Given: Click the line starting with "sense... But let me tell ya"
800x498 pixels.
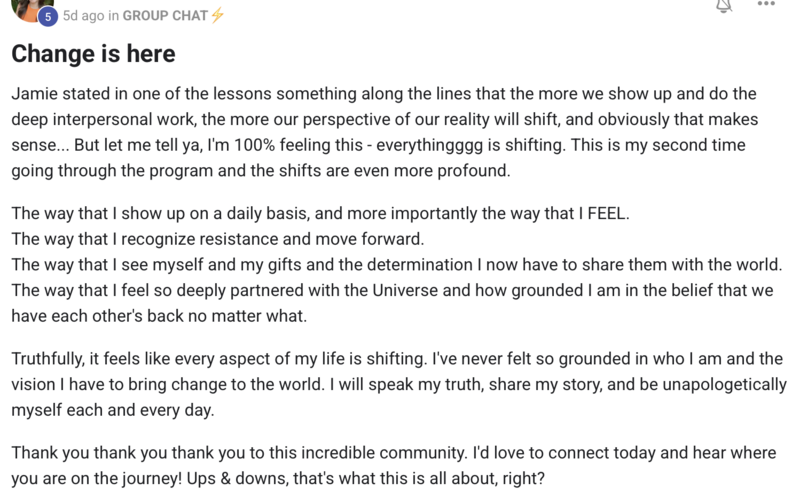Looking at the screenshot, I should [x=379, y=145].
